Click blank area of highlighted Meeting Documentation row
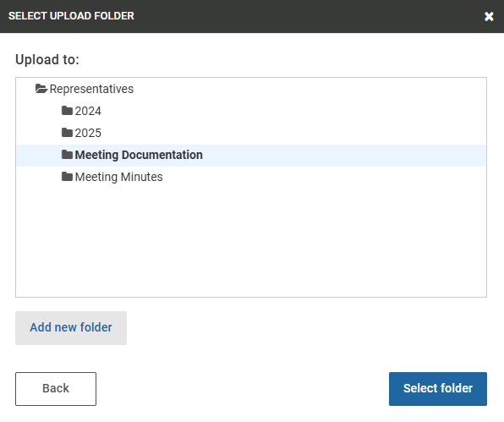 (344, 156)
